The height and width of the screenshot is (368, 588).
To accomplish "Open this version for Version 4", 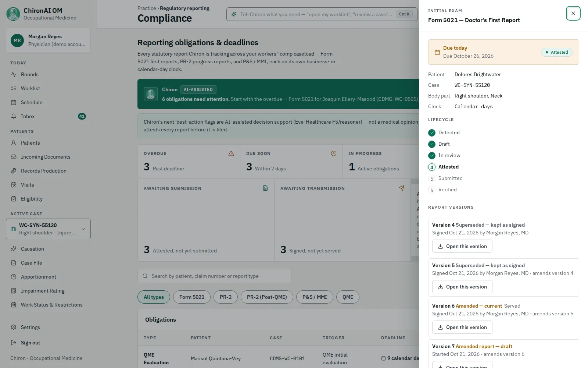I will point(462,246).
